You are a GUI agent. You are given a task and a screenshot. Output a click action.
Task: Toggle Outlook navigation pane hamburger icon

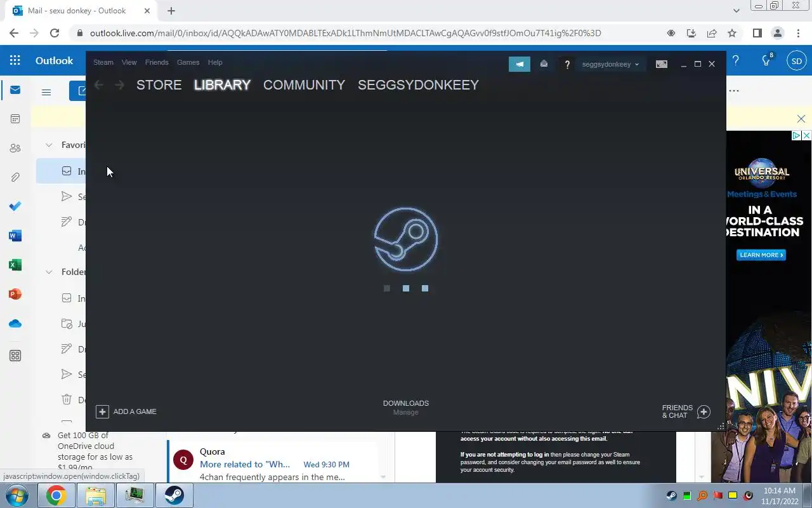[x=46, y=92]
